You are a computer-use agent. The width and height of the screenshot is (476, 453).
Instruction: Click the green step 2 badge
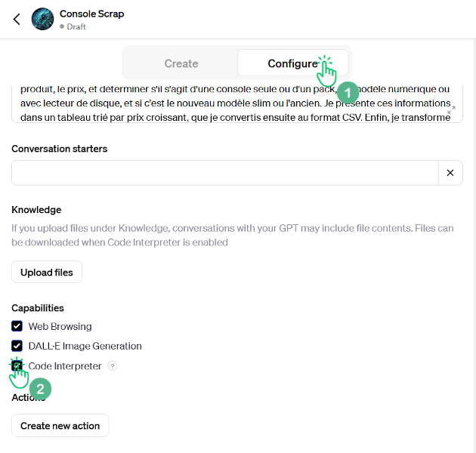pos(39,390)
